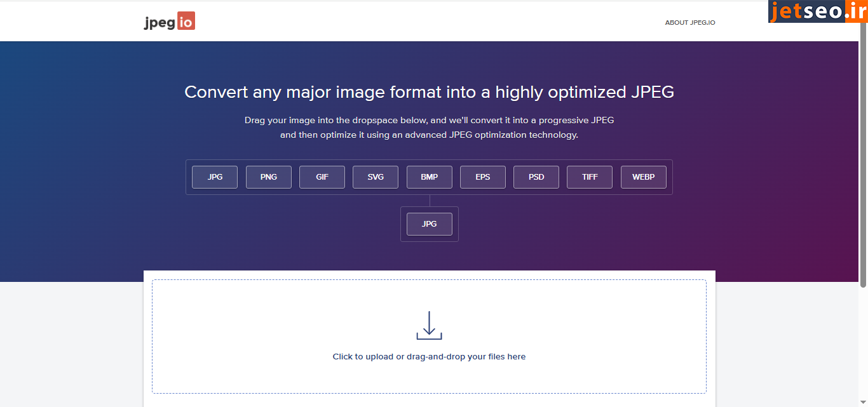The width and height of the screenshot is (868, 407).
Task: Choose the GIF format button
Action: point(322,177)
